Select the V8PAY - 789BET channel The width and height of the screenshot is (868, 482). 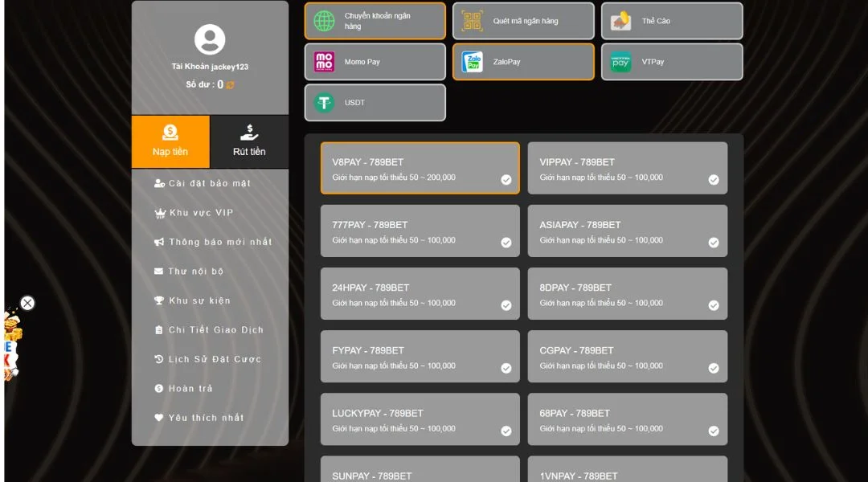pos(420,168)
